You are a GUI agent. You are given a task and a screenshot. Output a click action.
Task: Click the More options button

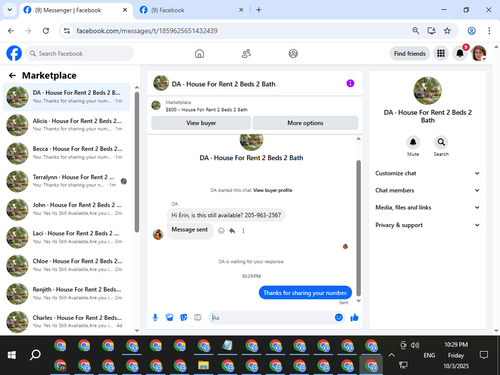click(305, 123)
